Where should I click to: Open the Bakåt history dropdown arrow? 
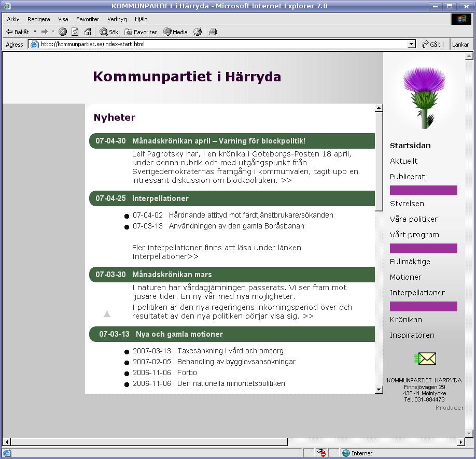(35, 32)
